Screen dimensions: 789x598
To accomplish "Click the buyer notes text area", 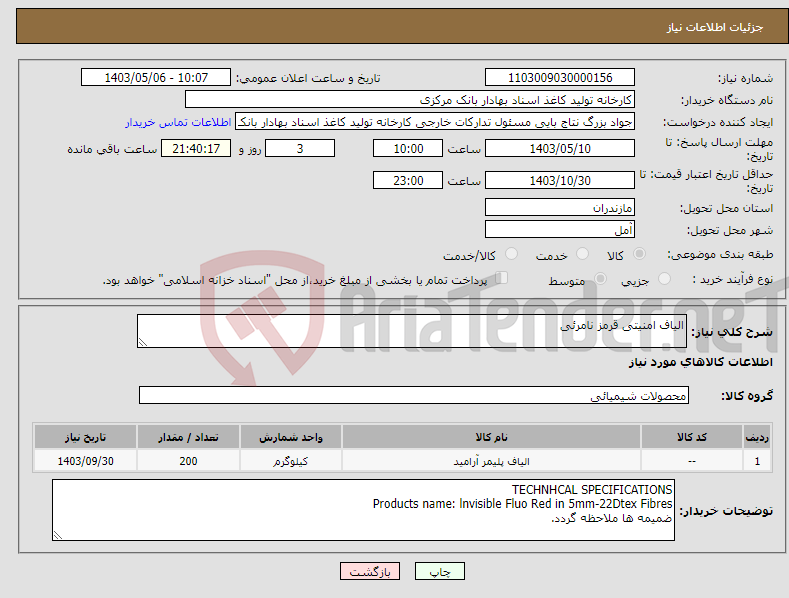I will [x=363, y=510].
